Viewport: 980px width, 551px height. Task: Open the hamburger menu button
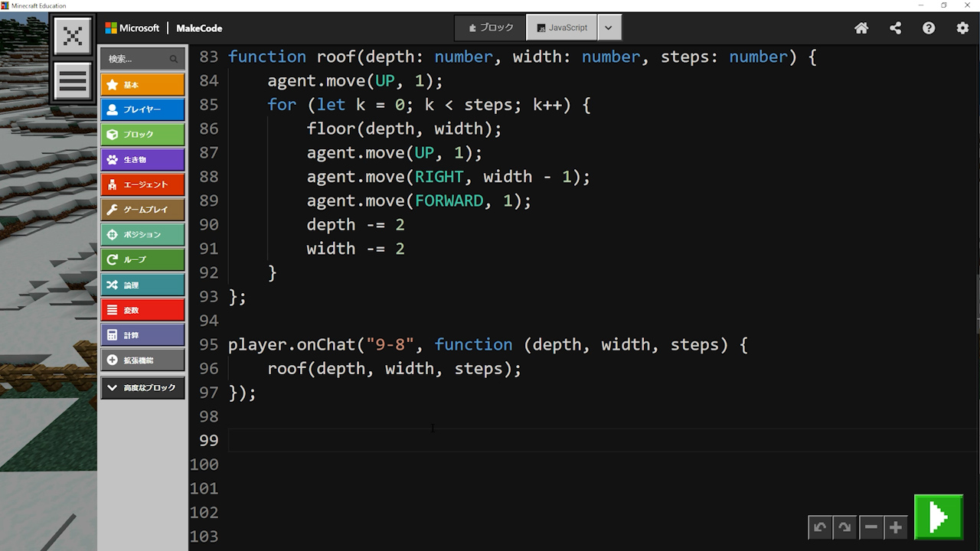[x=73, y=81]
